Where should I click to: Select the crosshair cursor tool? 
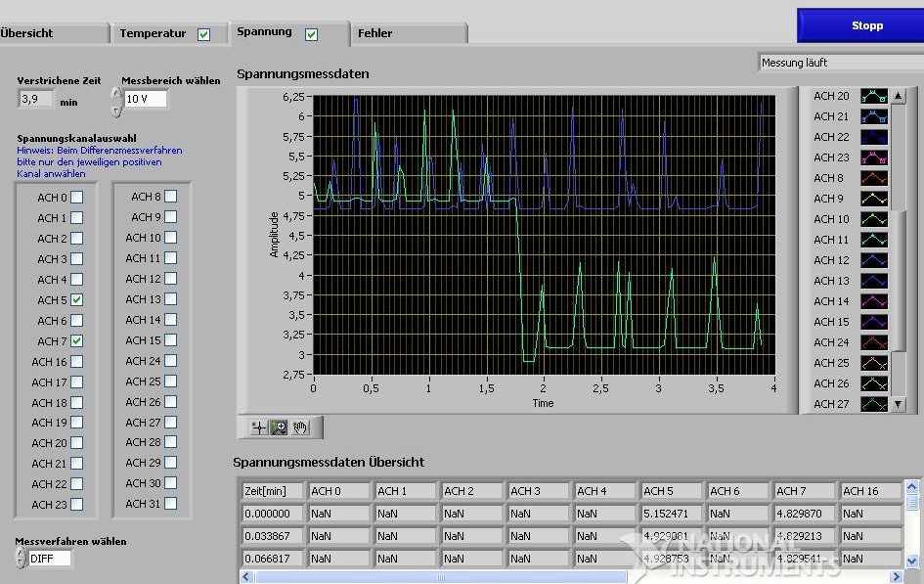pyautogui.click(x=258, y=427)
